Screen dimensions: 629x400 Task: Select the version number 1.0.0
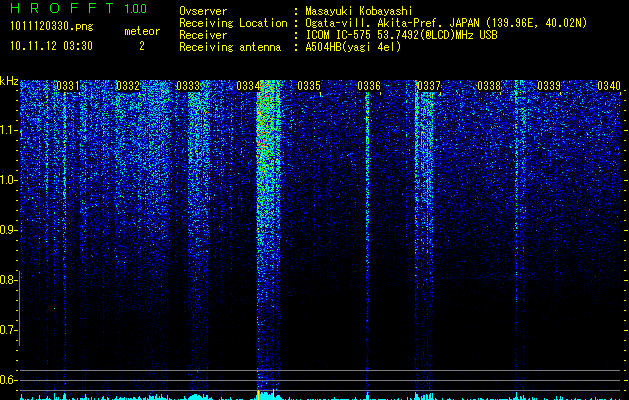click(136, 9)
